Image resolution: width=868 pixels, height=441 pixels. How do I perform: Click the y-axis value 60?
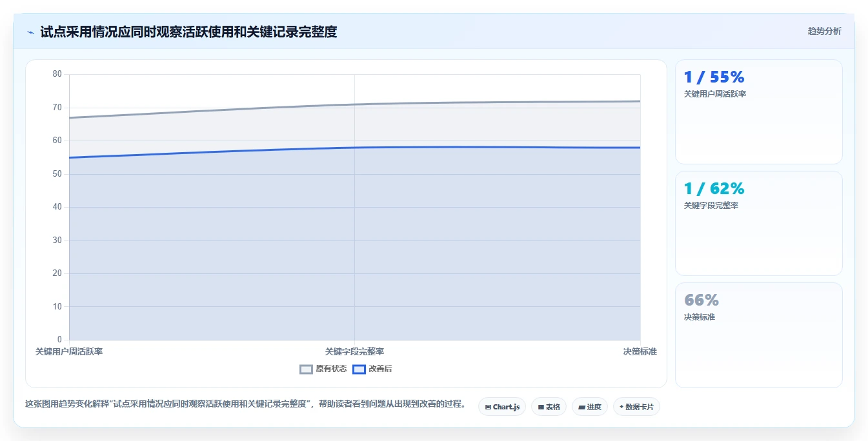pyautogui.click(x=57, y=141)
